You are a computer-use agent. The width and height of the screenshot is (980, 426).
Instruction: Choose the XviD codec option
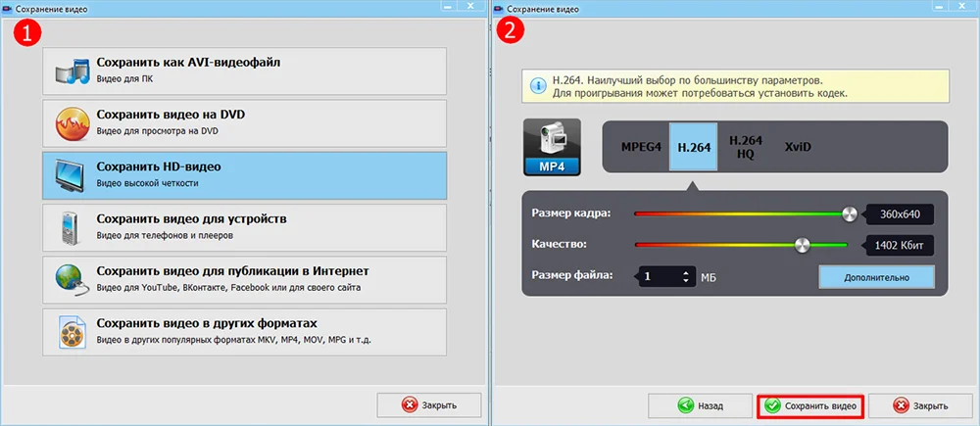click(x=798, y=147)
